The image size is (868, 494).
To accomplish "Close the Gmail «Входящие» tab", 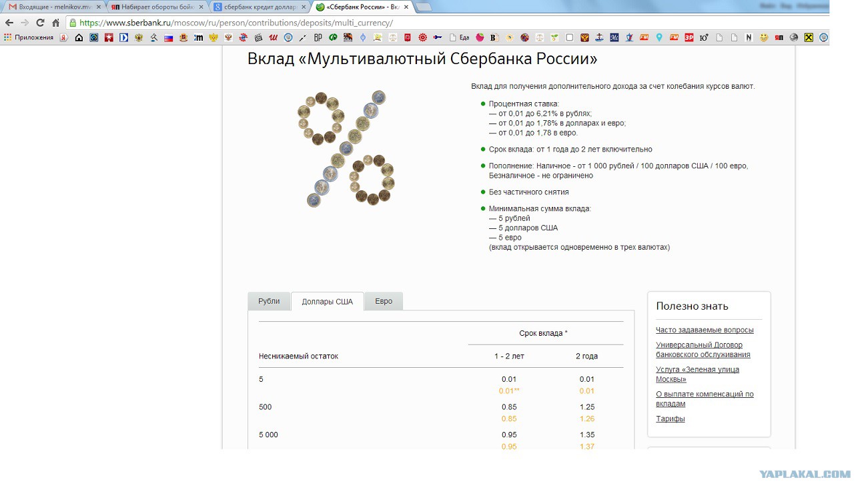I will click(99, 7).
